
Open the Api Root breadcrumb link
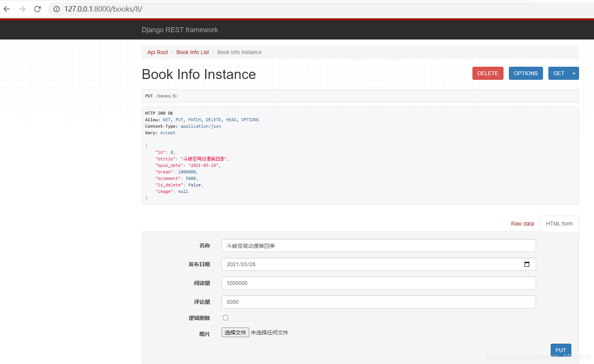(157, 52)
